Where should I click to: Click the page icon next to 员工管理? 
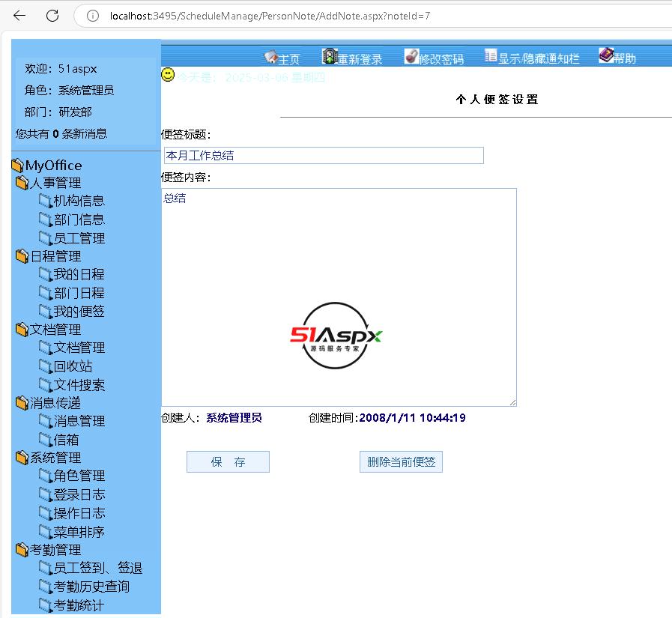click(x=46, y=237)
